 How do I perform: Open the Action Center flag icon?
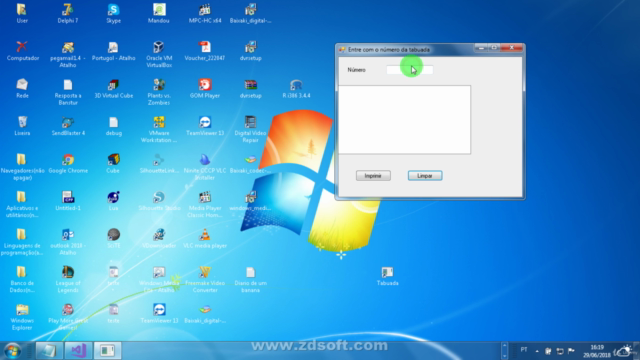point(571,351)
